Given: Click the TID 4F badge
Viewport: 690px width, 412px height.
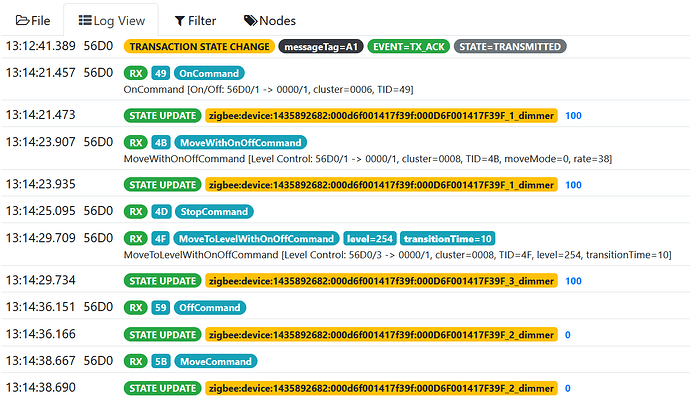Looking at the screenshot, I should (161, 239).
